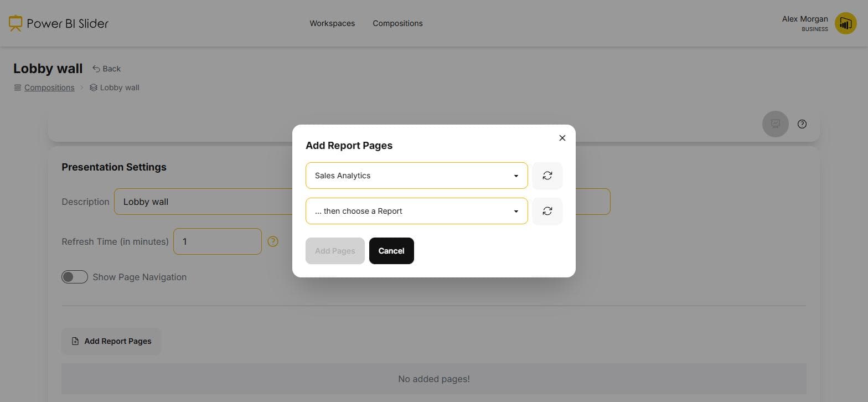This screenshot has height=402, width=868.
Task: Follow the Compositions breadcrumb link
Action: [49, 87]
